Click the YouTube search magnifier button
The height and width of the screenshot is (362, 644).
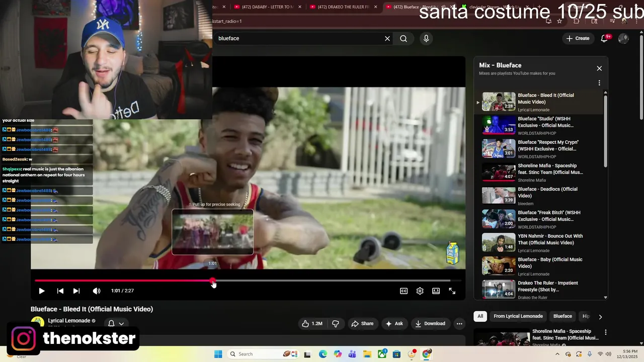click(x=404, y=38)
